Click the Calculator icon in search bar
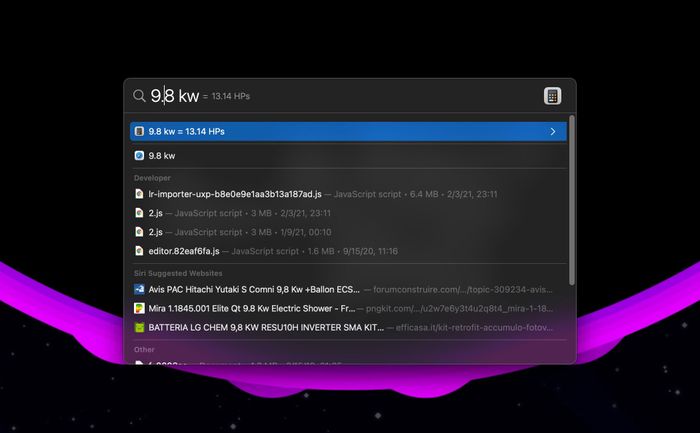700x433 pixels. tap(552, 96)
